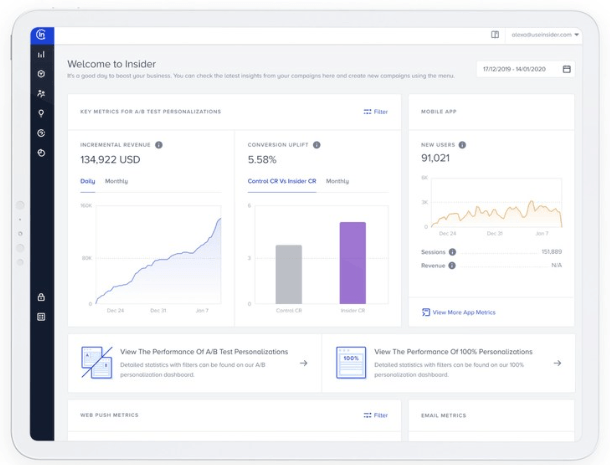Image resolution: width=610 pixels, height=465 pixels.
Task: Select Monthly tab under Incremental Revenue
Action: point(116,181)
